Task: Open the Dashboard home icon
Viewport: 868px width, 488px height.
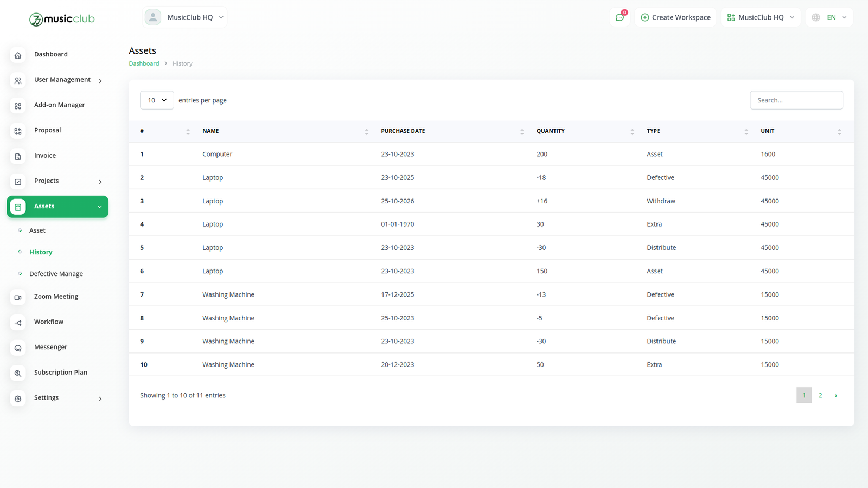Action: tap(18, 55)
